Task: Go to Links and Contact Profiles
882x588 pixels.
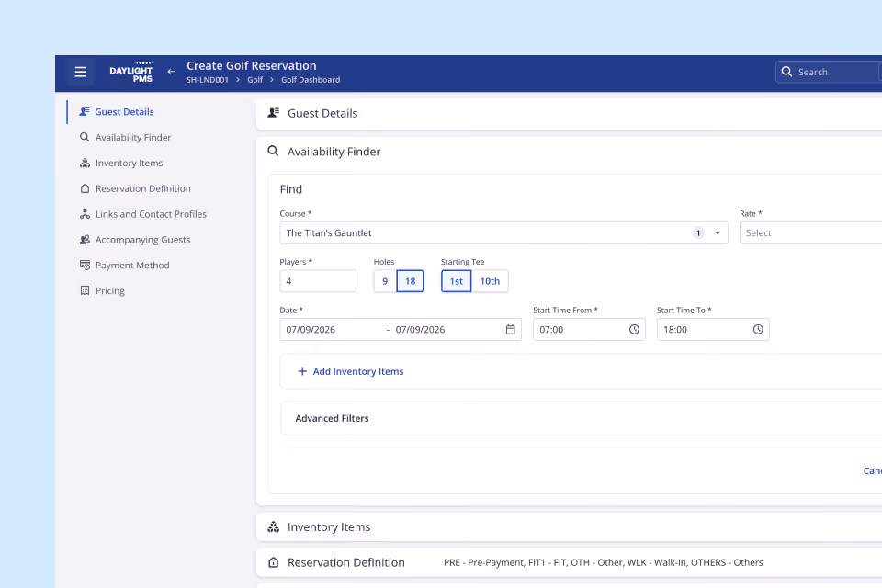Action: [x=151, y=214]
